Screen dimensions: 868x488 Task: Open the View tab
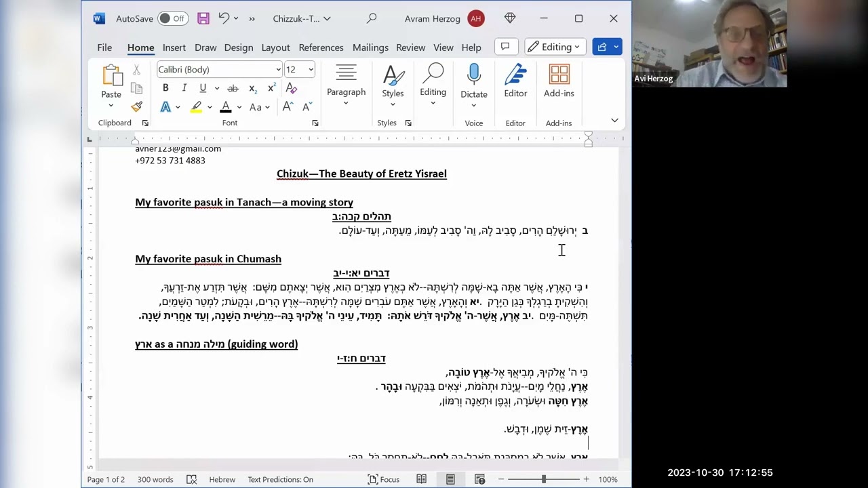[x=443, y=47]
